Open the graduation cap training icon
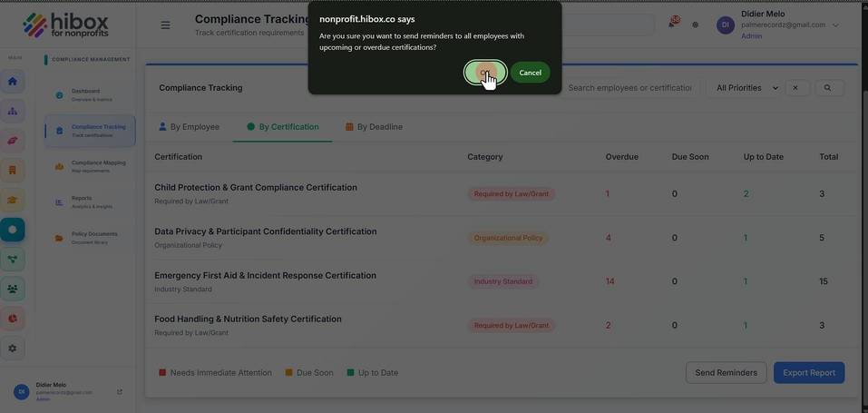The width and height of the screenshot is (868, 413). [x=12, y=200]
